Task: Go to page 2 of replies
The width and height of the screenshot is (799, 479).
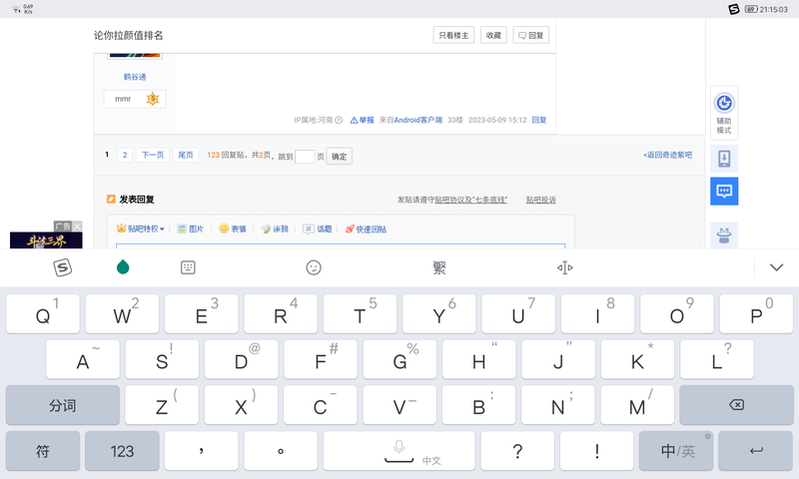Action: [x=124, y=155]
